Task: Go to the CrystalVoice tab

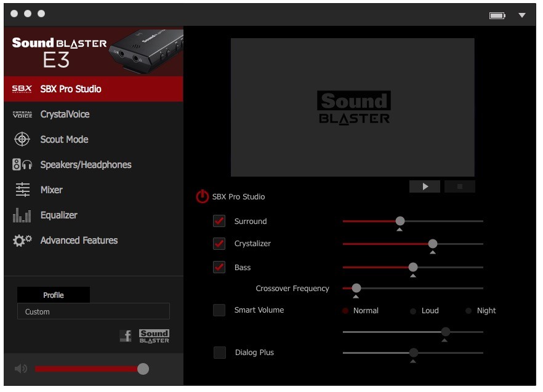Action: point(65,114)
